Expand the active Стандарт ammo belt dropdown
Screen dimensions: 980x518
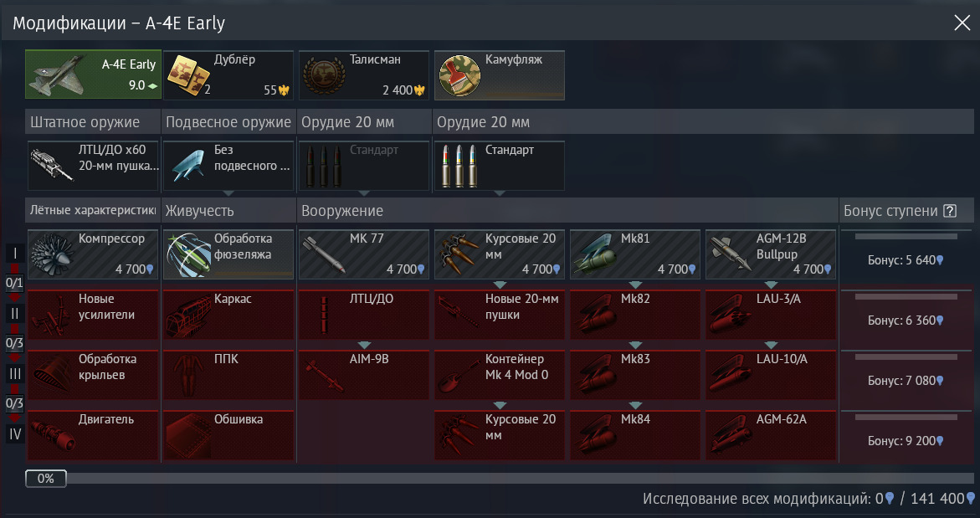(x=500, y=193)
